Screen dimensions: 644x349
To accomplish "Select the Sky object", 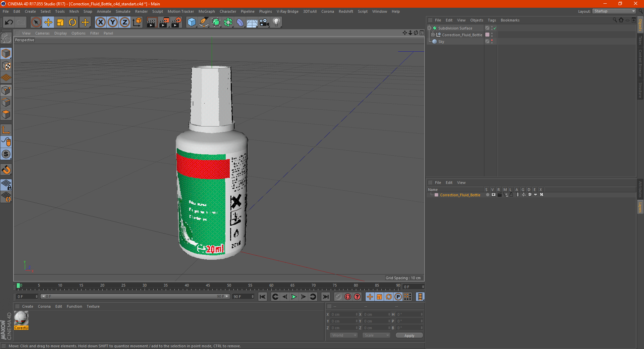I will [441, 42].
